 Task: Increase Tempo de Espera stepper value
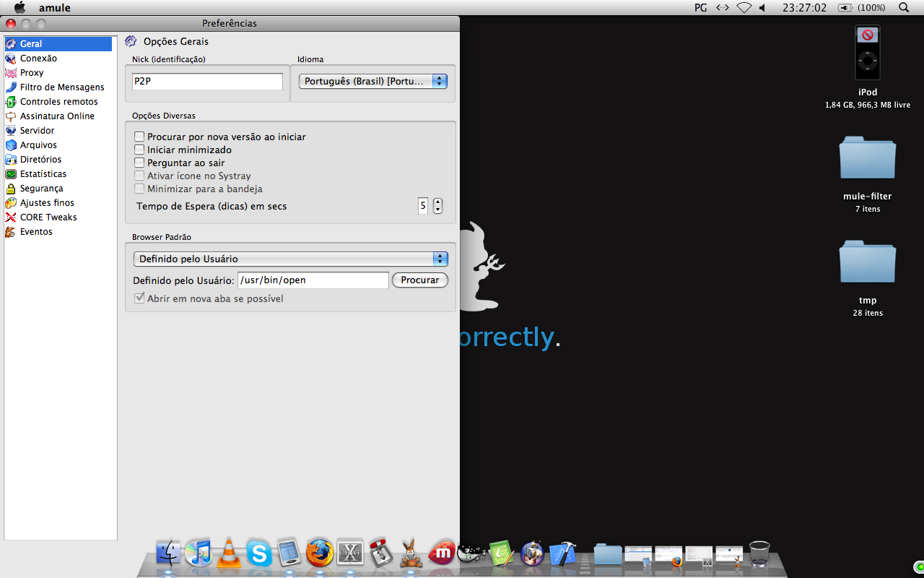pos(437,202)
